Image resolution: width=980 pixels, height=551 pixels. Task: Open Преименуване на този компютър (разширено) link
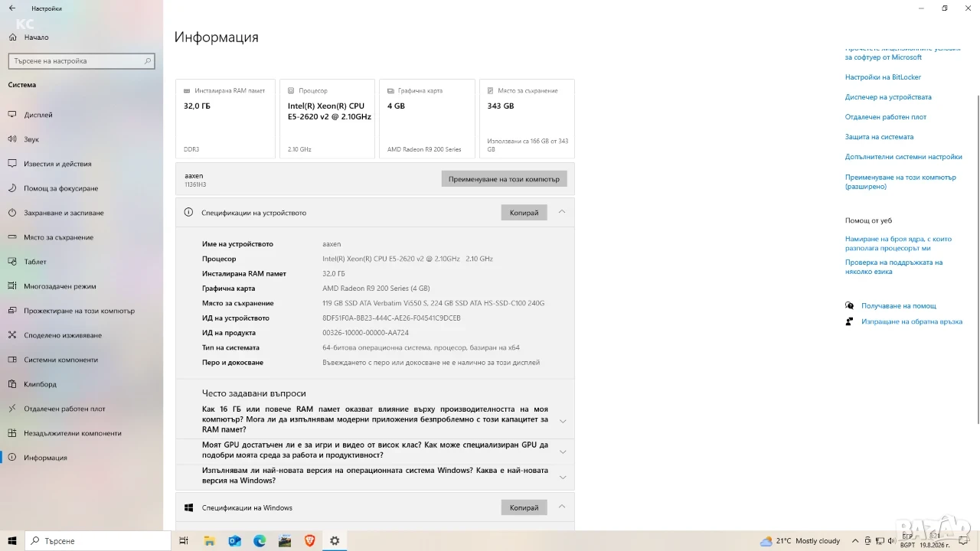pos(900,181)
